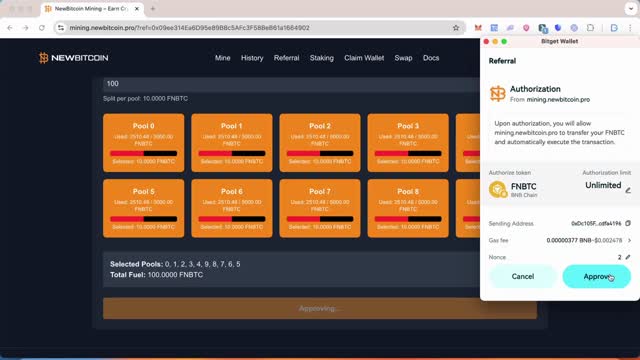The width and height of the screenshot is (640, 360).
Task: Go to the Claim Wallet page
Action: (364, 58)
